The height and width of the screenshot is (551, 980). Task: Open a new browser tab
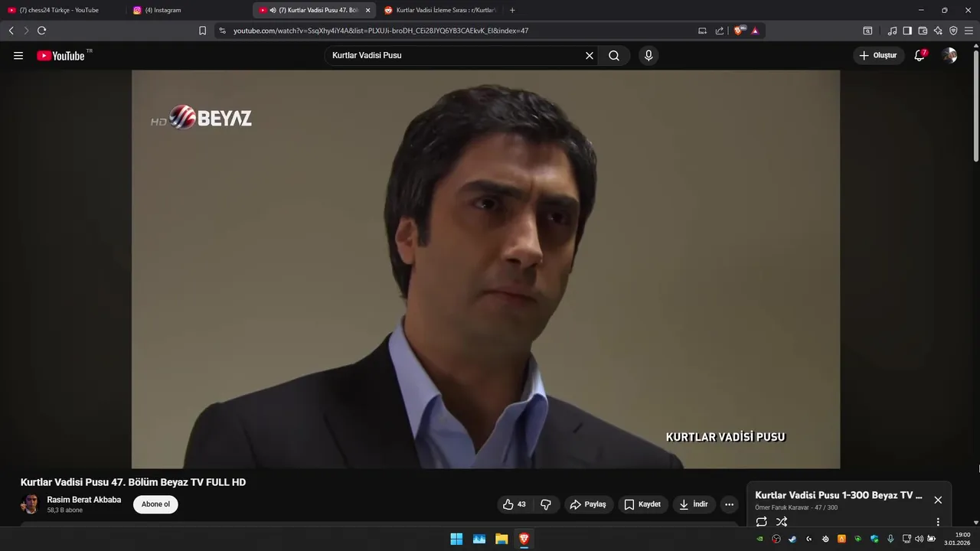[512, 10]
